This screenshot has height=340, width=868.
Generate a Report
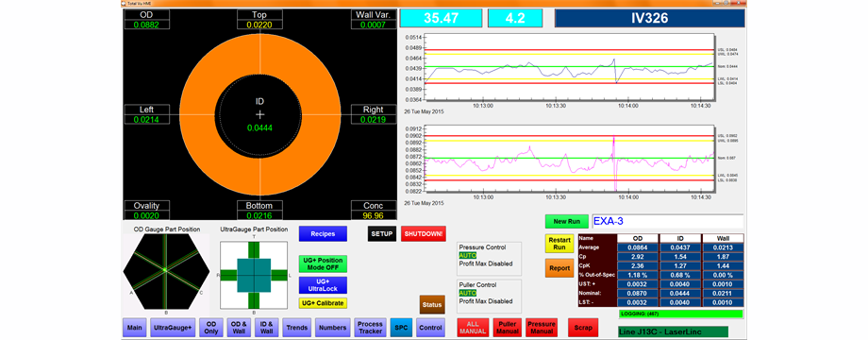pos(559,268)
